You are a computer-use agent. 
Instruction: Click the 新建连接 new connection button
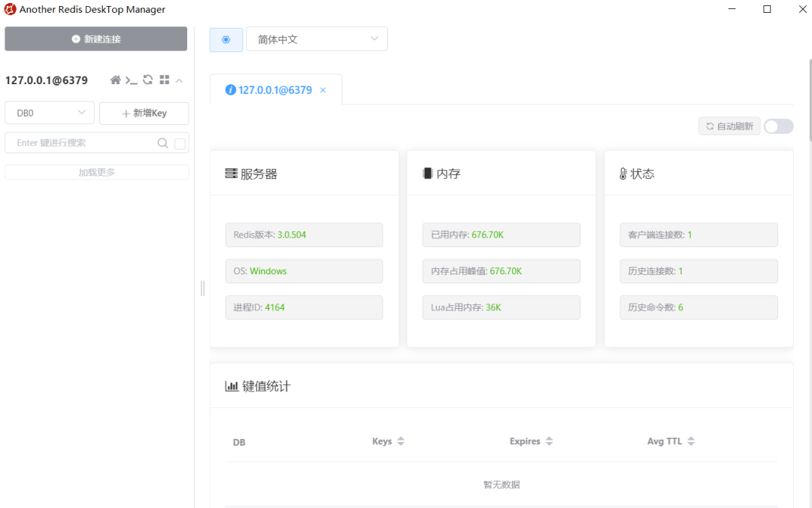[x=95, y=38]
